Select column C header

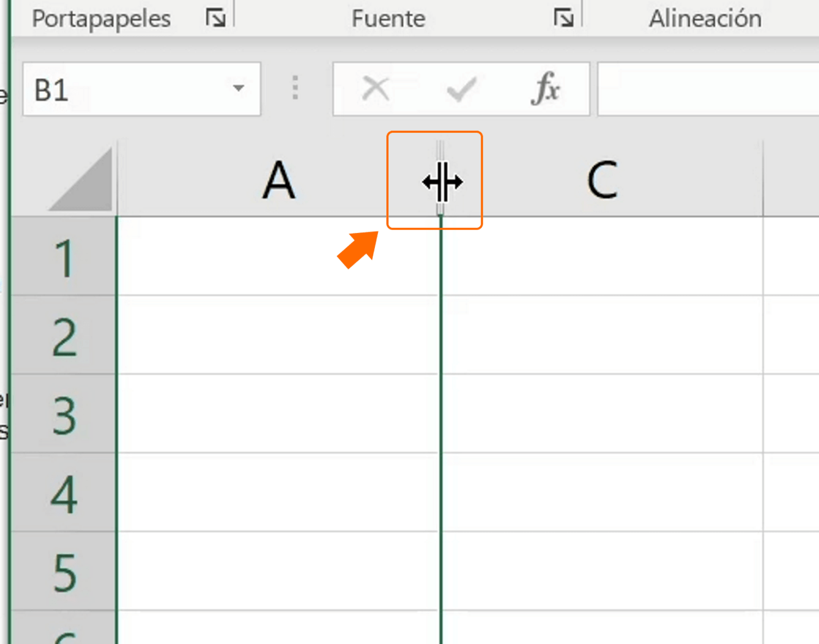click(x=602, y=182)
